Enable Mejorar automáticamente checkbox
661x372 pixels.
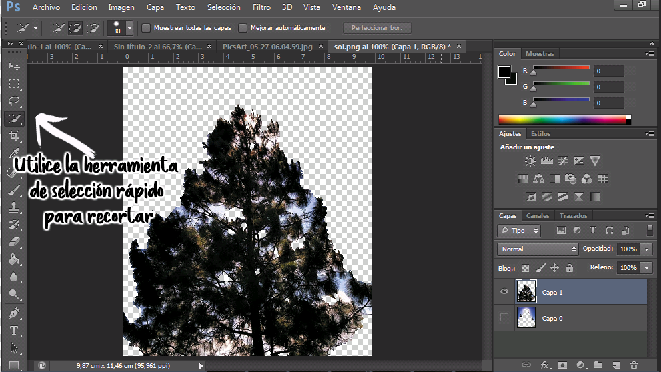point(242,28)
